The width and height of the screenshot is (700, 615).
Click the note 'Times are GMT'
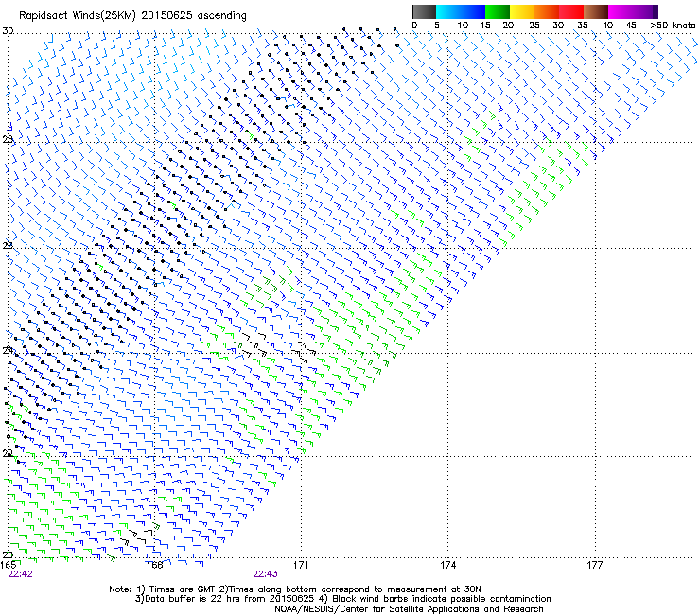[183, 589]
